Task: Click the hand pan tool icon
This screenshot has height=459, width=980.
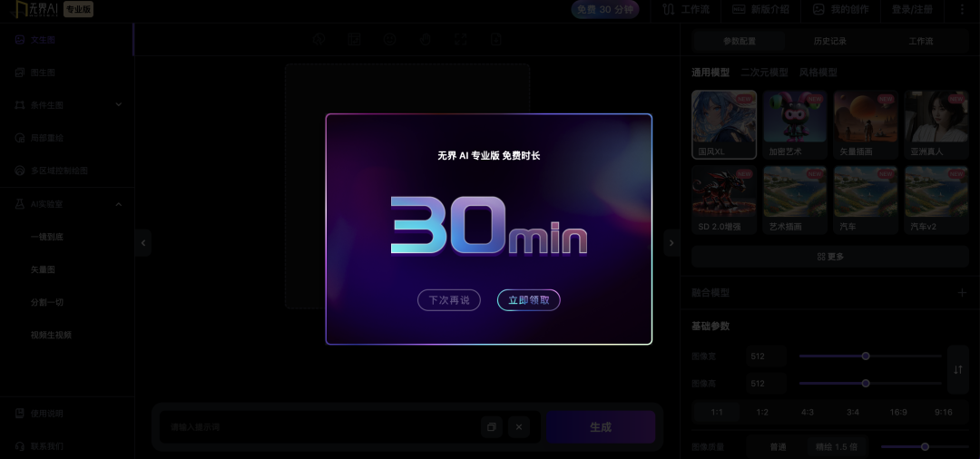Action: click(425, 40)
